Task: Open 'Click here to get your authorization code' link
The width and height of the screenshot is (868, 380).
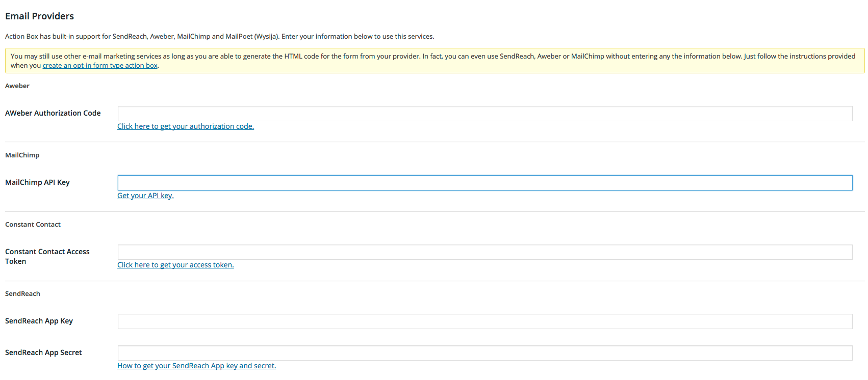Action: coord(186,126)
